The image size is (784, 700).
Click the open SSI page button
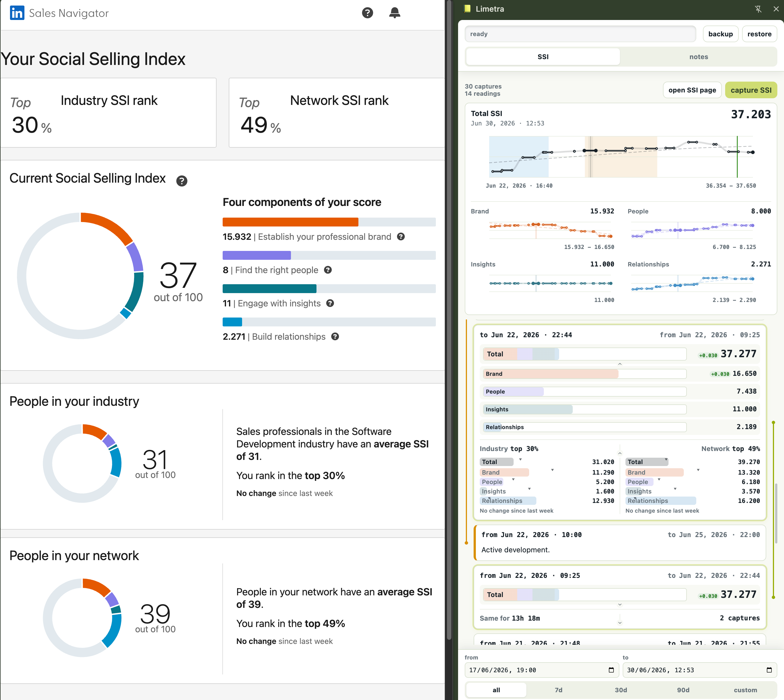click(x=692, y=90)
